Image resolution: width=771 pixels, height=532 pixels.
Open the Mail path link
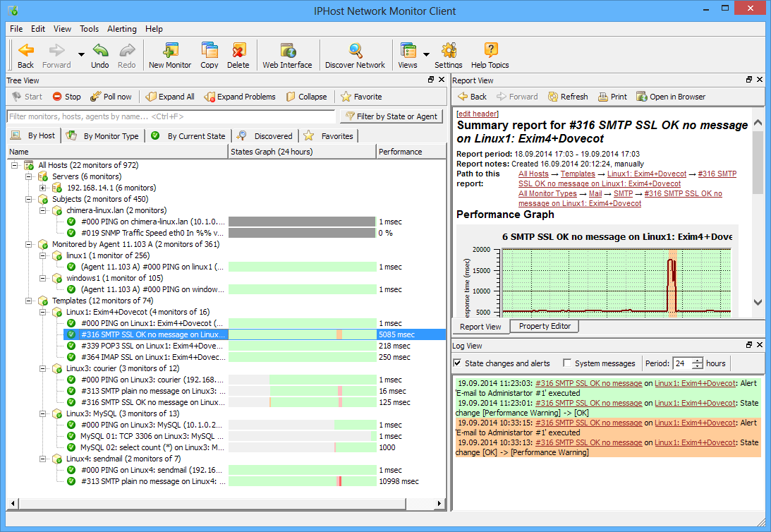595,193
